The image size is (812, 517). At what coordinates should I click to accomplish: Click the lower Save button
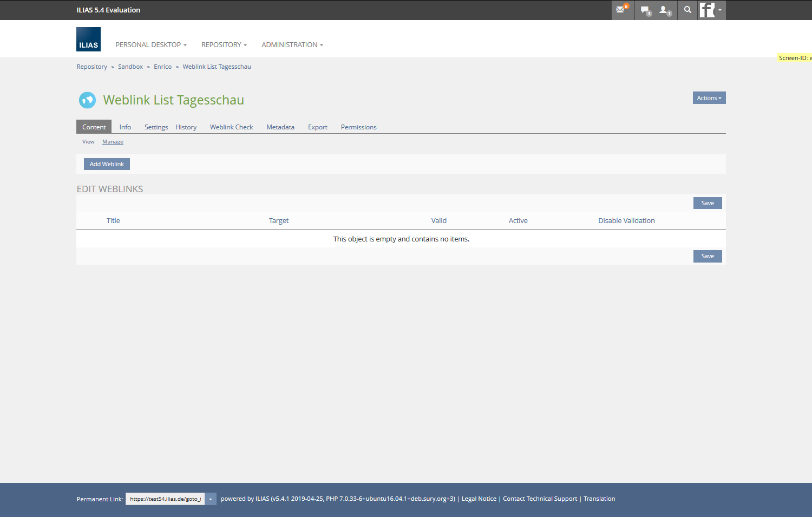[x=708, y=256]
